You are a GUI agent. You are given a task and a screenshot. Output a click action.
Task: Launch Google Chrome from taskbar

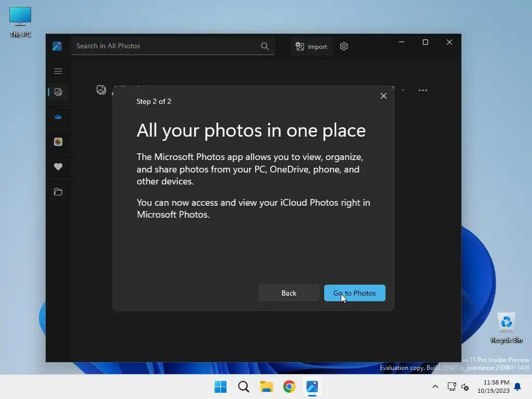(x=289, y=387)
